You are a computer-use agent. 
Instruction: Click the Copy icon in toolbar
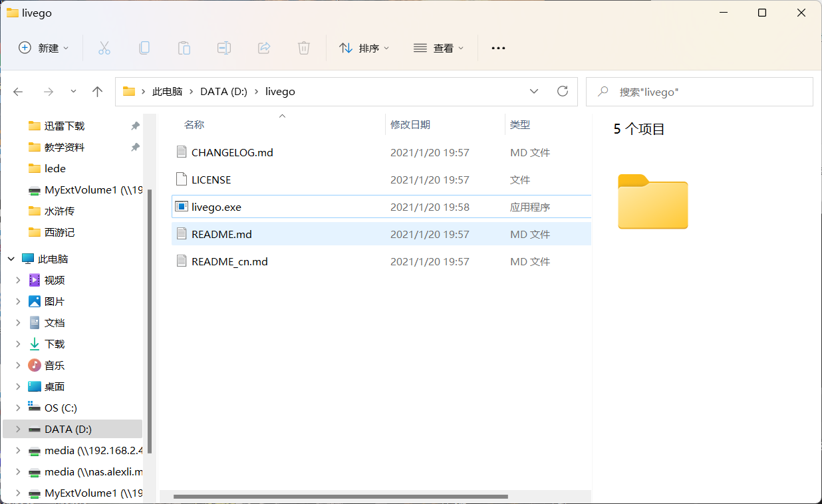pyautogui.click(x=144, y=48)
